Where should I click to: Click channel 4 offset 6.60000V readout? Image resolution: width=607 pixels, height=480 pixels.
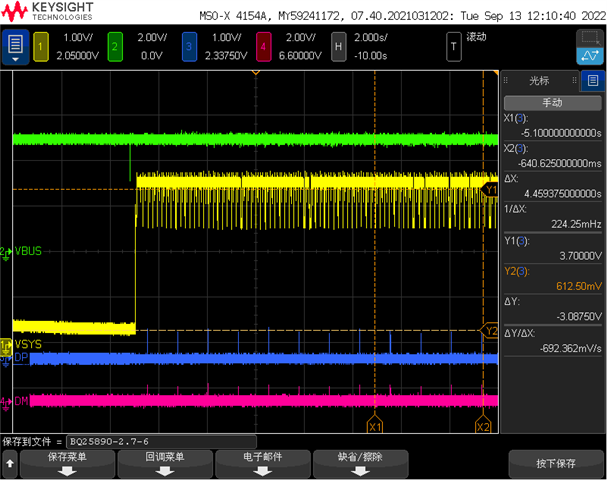(x=300, y=56)
